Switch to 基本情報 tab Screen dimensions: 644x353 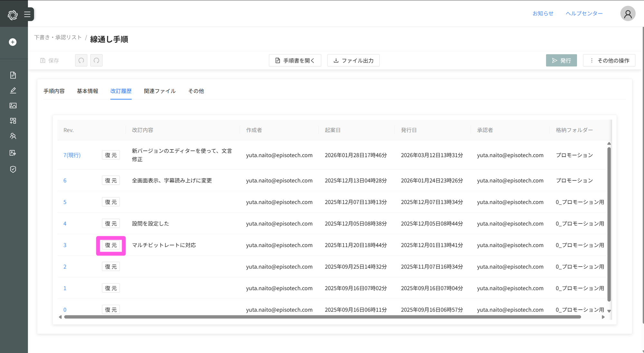pyautogui.click(x=87, y=91)
